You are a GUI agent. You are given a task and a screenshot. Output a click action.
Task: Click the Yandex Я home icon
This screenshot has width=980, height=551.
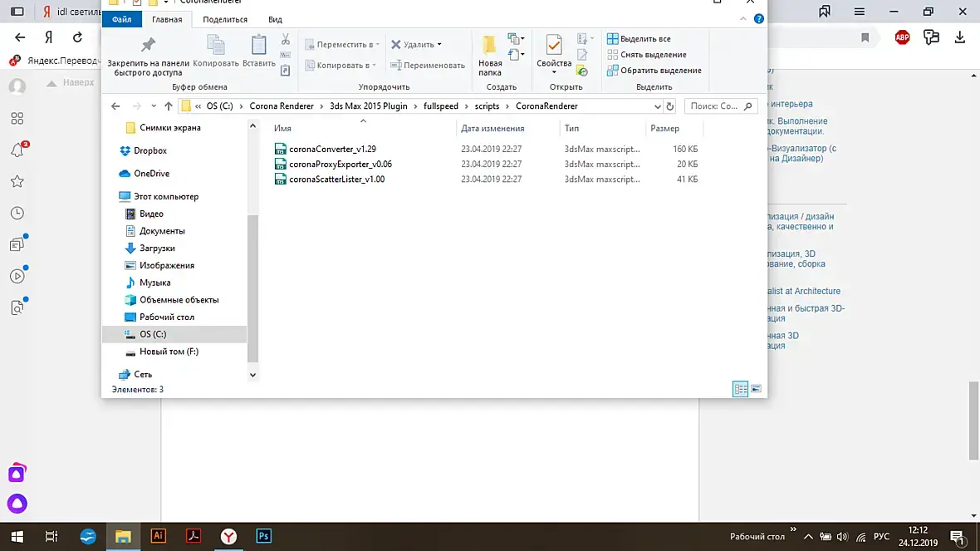[x=49, y=37]
